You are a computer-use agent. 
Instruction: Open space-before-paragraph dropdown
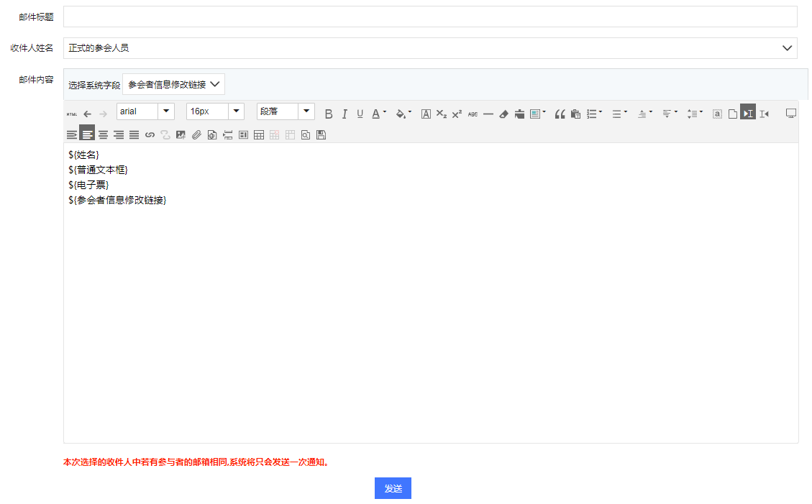(651, 112)
